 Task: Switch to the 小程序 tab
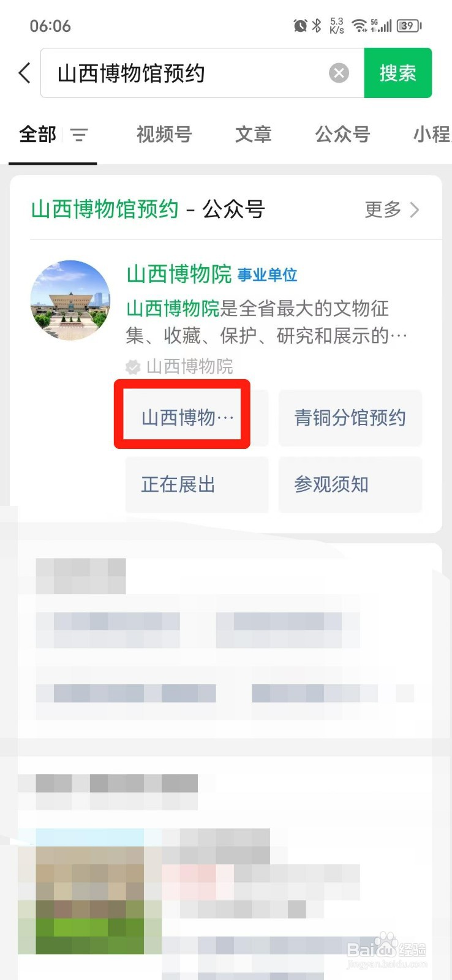tap(432, 134)
